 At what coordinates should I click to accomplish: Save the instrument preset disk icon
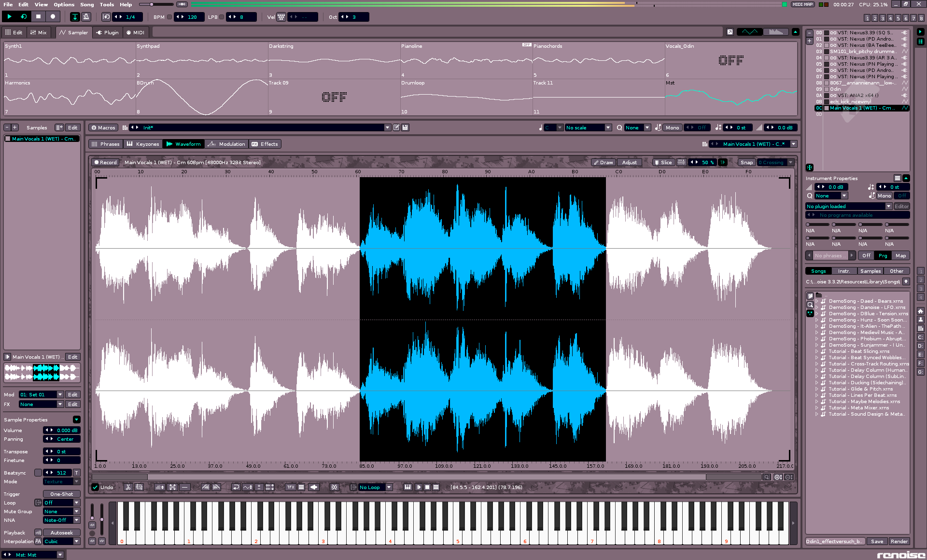(x=405, y=127)
